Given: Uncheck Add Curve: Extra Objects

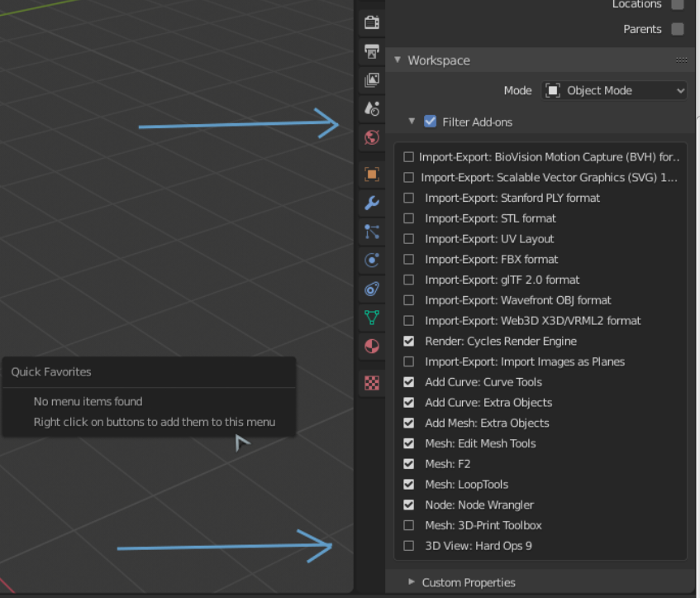Looking at the screenshot, I should [408, 403].
